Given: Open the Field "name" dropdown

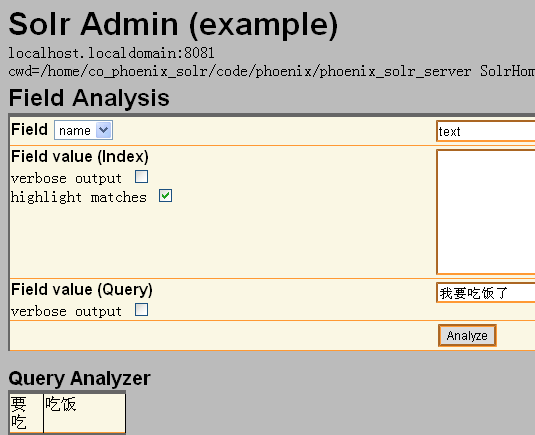Looking at the screenshot, I should 83,130.
